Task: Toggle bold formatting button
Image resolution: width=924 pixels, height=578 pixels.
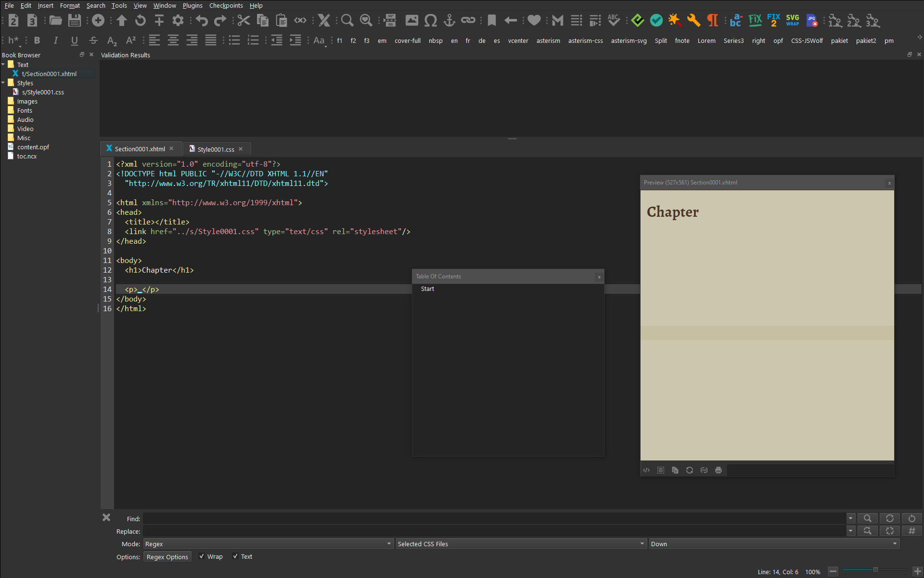Action: tap(37, 40)
